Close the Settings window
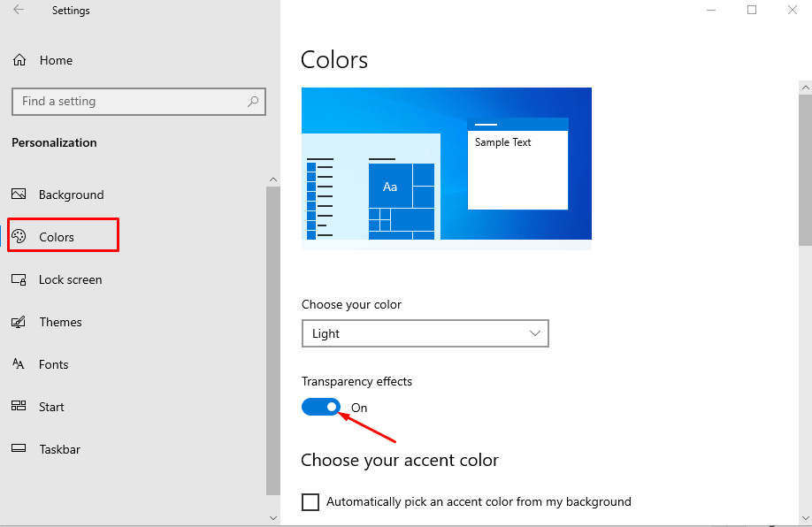Image resolution: width=812 pixels, height=527 pixels. click(x=793, y=10)
